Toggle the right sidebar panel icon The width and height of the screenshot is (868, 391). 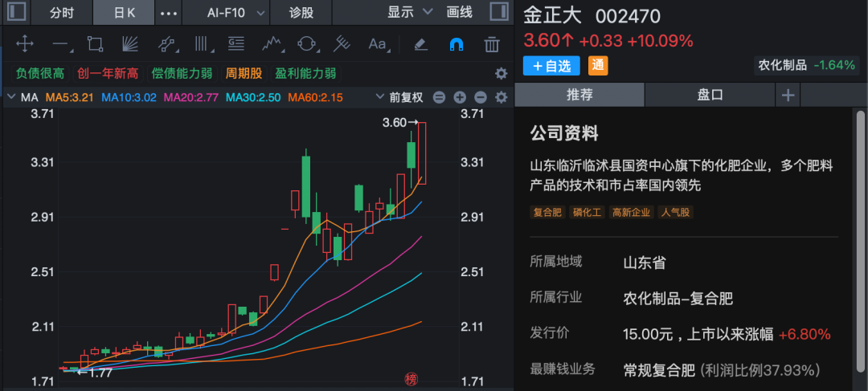[x=499, y=12]
